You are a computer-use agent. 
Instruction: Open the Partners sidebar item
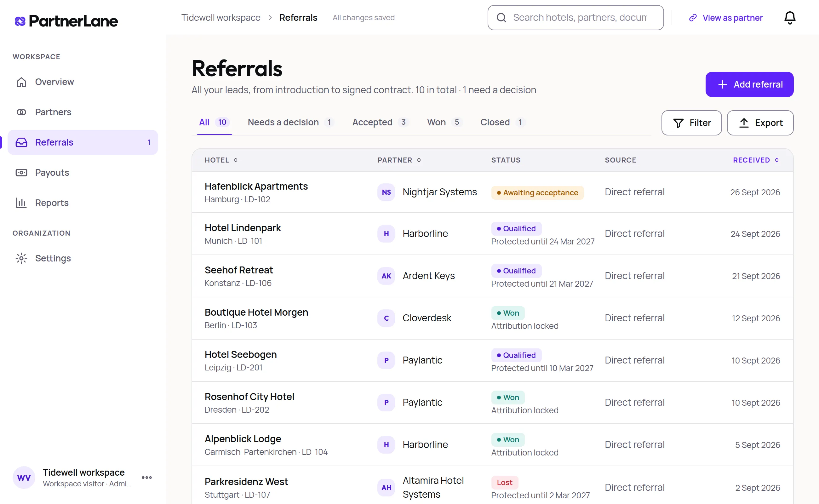(82, 112)
